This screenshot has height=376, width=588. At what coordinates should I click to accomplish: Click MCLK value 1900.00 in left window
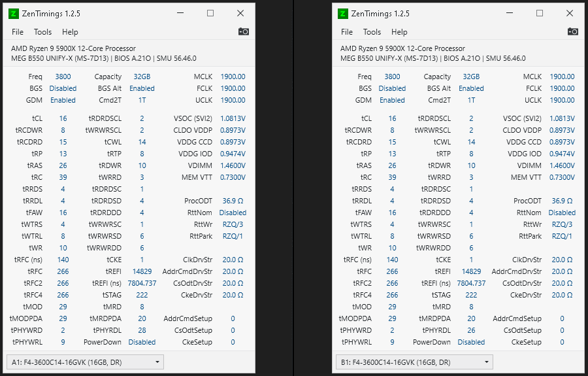pyautogui.click(x=233, y=77)
